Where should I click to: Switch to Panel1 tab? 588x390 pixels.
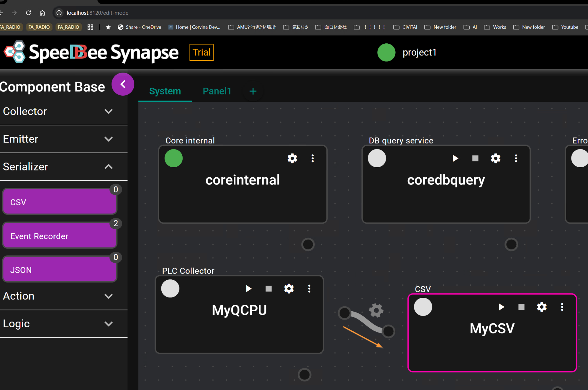(x=217, y=91)
